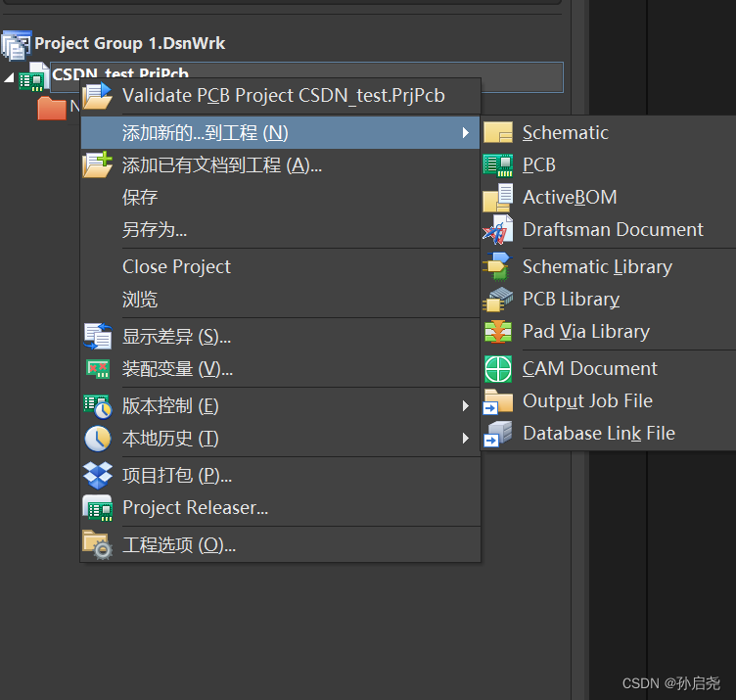Image resolution: width=736 pixels, height=700 pixels.
Task: Open 显示差异 (S)... entry
Action: tap(281, 337)
